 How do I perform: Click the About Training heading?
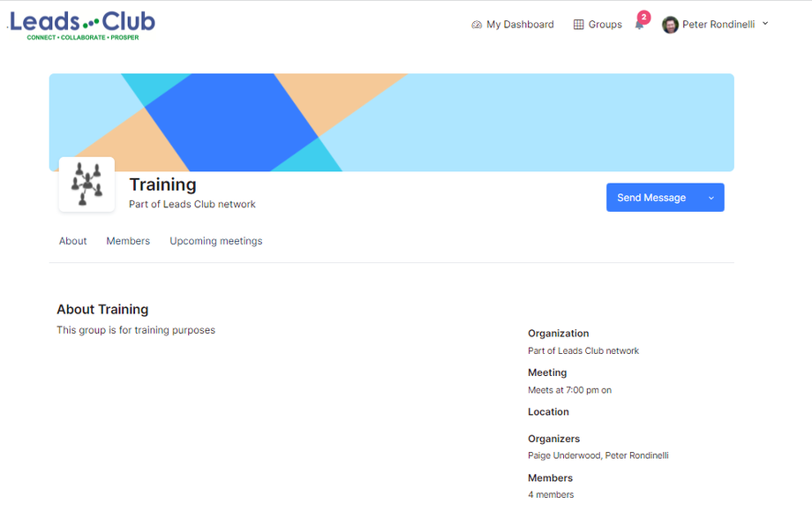(x=102, y=309)
